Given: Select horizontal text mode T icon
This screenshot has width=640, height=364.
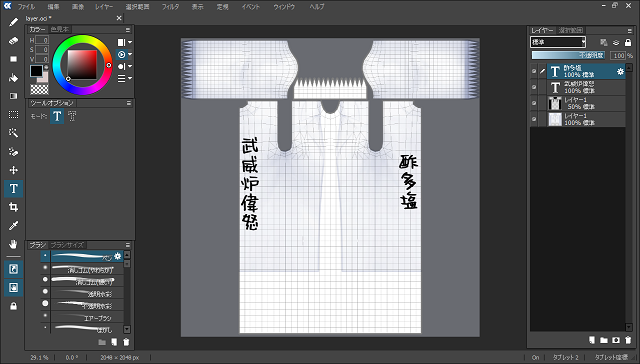Looking at the screenshot, I should [x=57, y=116].
